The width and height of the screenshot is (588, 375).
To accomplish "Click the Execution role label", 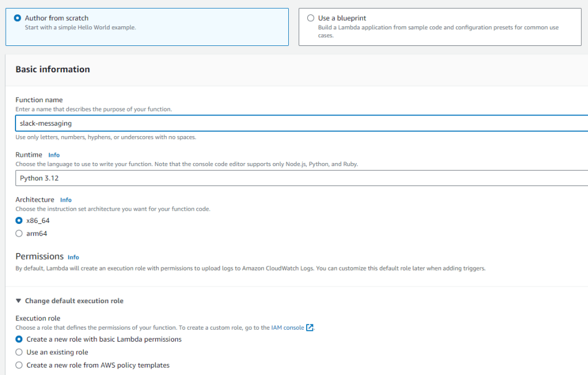I will 38,318.
